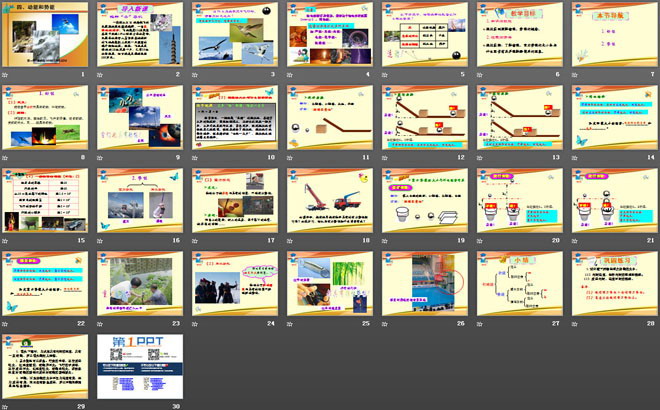
Task: Select slide 5 thumbnail with table grid
Action: (x=425, y=35)
